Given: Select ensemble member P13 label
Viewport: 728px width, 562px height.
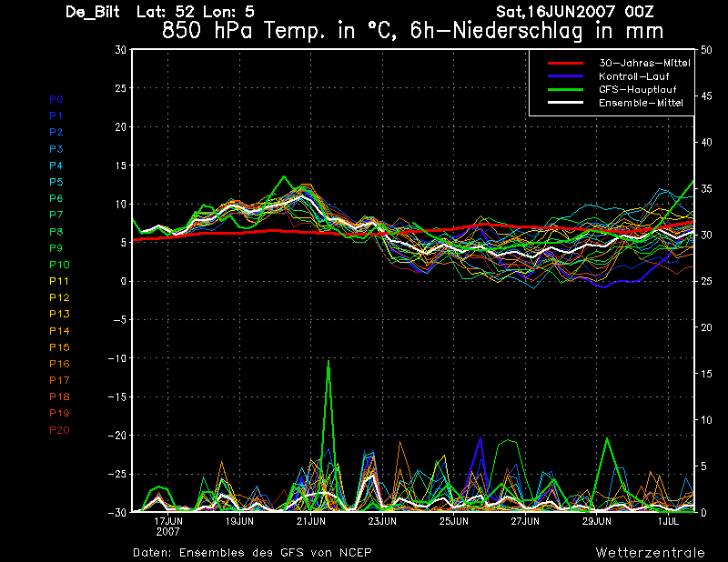Looking at the screenshot, I should (x=59, y=314).
